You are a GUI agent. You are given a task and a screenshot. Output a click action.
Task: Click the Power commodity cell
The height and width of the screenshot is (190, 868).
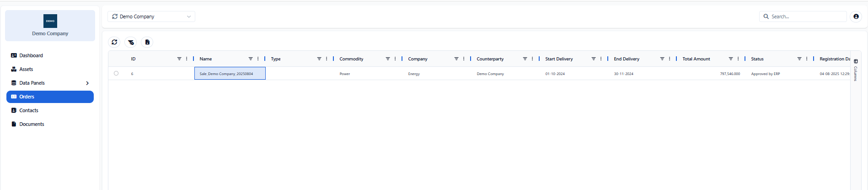click(368, 73)
